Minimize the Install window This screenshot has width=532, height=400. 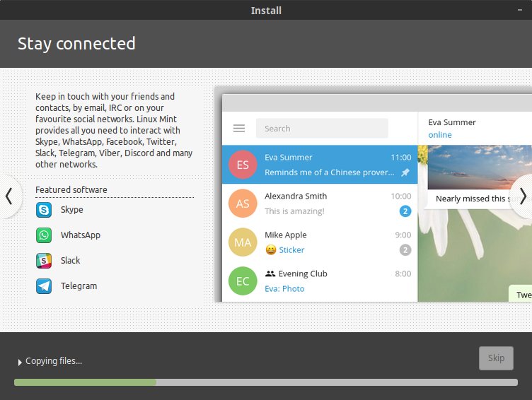point(520,10)
